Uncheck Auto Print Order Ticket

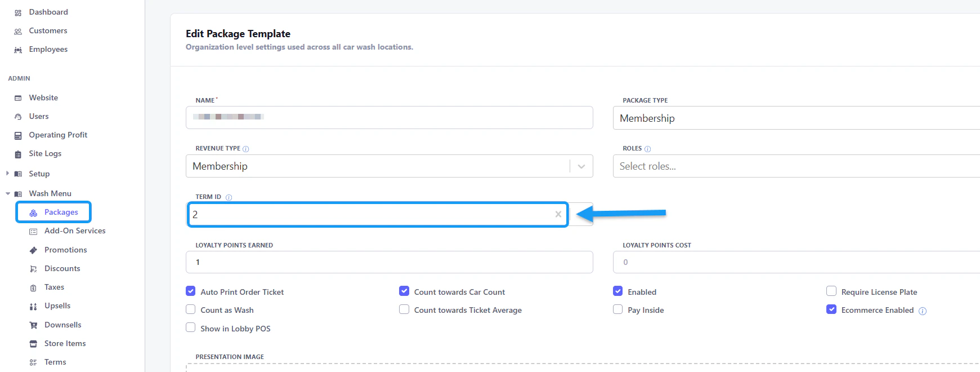coord(190,291)
